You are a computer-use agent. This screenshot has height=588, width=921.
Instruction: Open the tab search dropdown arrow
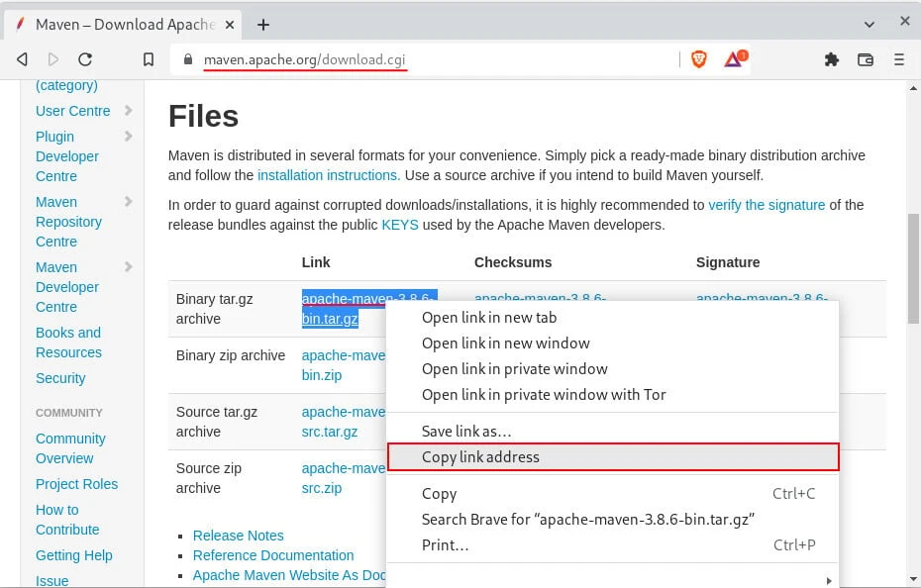[870, 24]
